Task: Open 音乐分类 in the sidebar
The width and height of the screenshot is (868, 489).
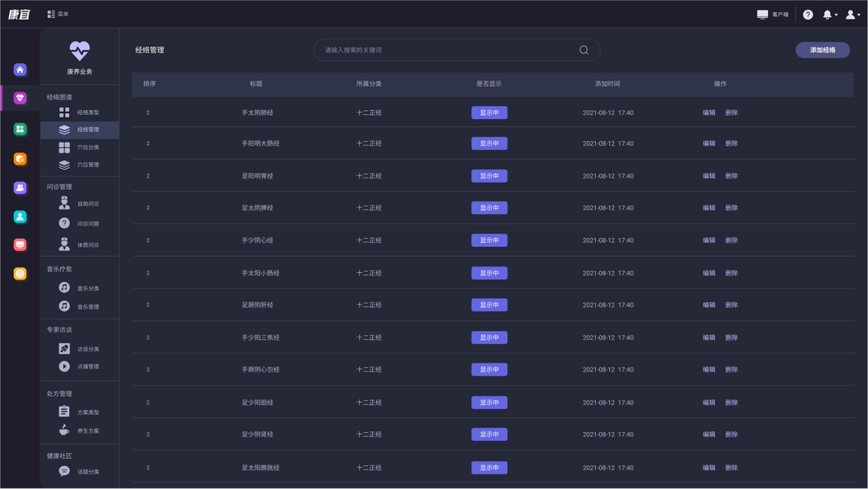Action: coord(87,289)
